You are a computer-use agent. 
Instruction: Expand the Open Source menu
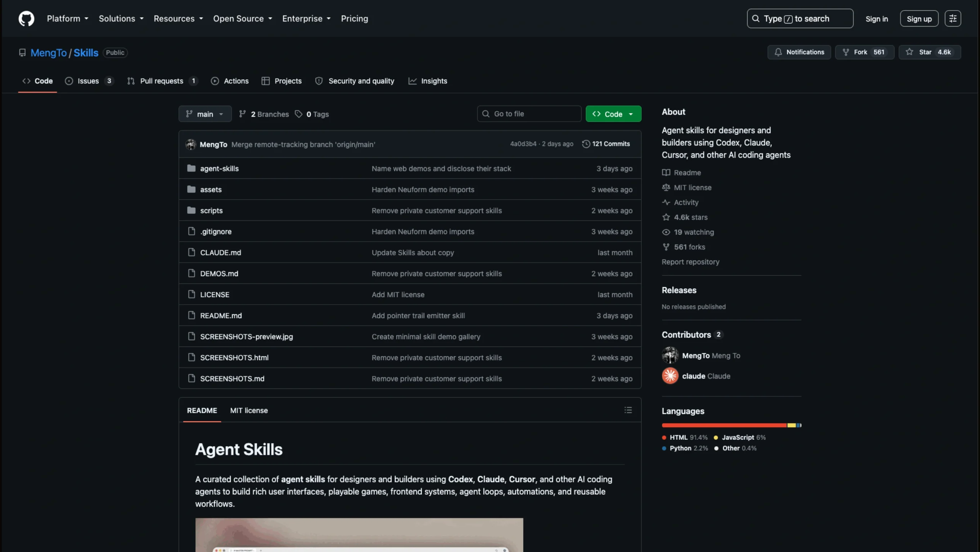[243, 18]
